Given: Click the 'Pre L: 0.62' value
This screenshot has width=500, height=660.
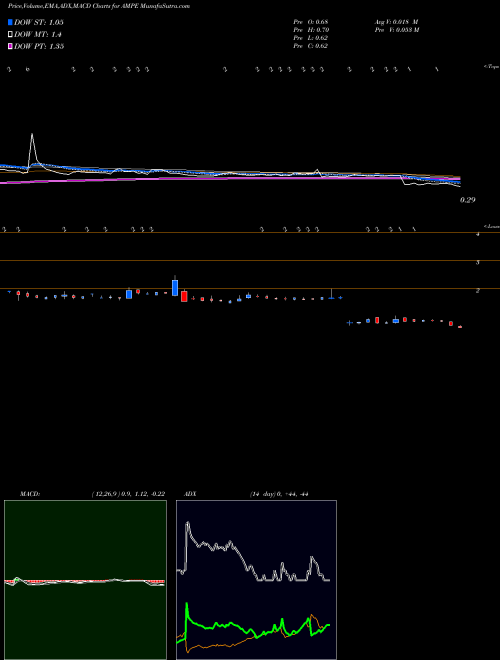Looking at the screenshot, I should [x=311, y=38].
